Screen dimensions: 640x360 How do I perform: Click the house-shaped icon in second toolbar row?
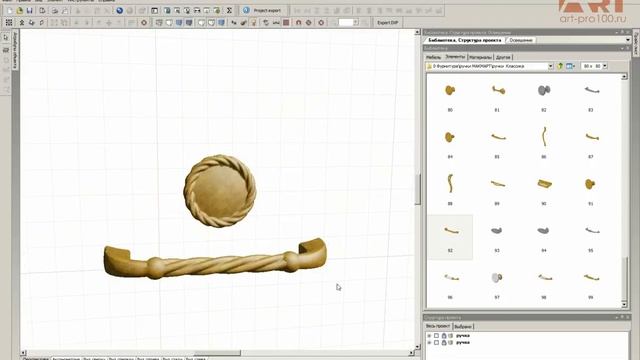pyautogui.click(x=22, y=22)
